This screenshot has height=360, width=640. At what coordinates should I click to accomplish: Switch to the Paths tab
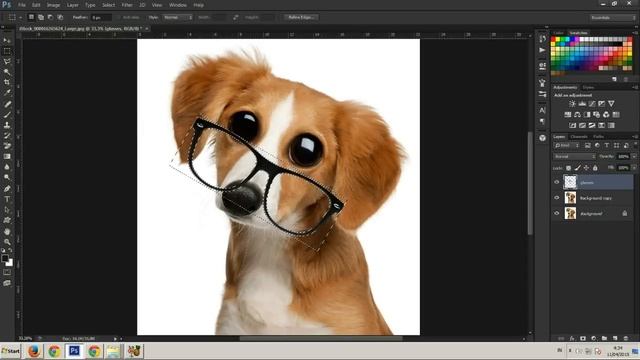(x=598, y=137)
